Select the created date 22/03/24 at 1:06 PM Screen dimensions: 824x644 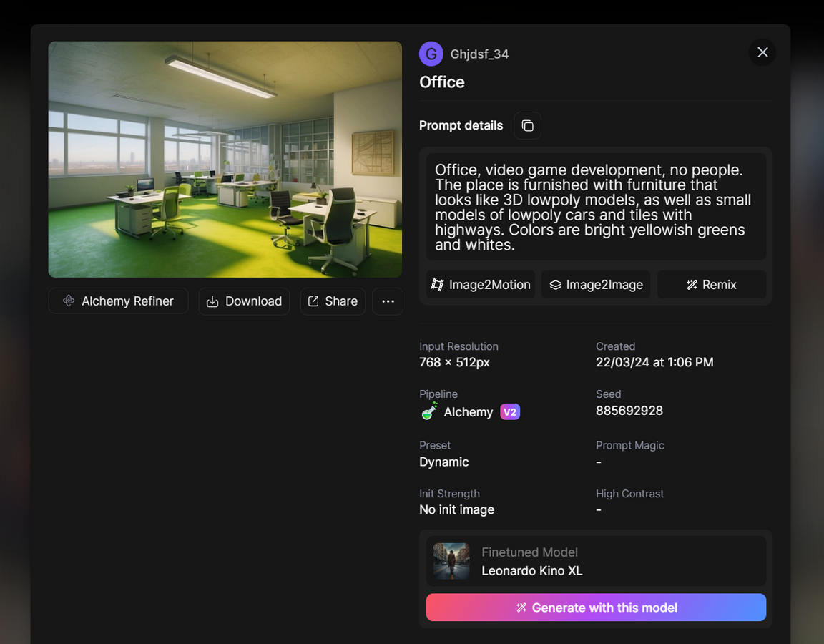pos(654,362)
